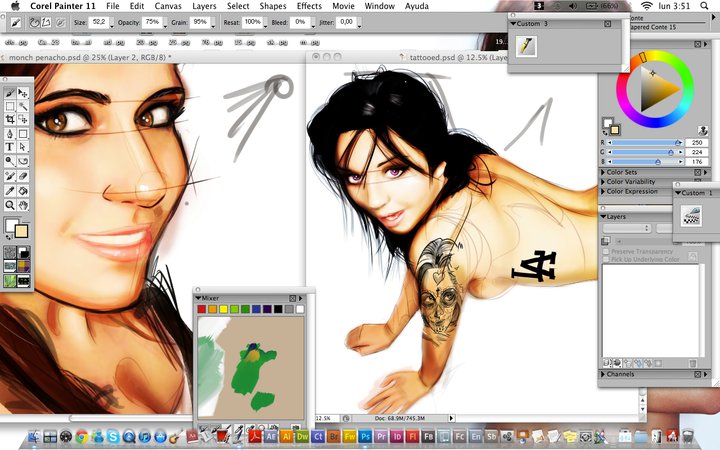Open the paper selector in the toolbox

pos(10,252)
